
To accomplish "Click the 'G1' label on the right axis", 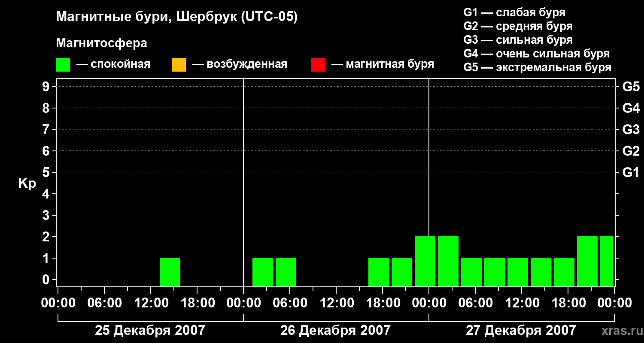I will click(631, 172).
